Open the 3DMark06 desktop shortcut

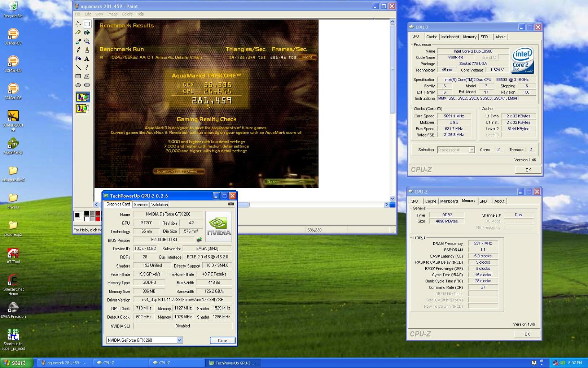point(13,91)
